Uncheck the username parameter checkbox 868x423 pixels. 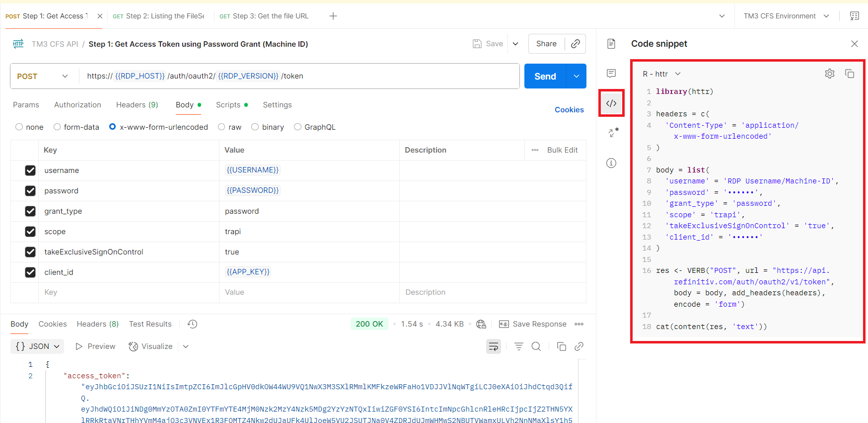click(x=30, y=170)
